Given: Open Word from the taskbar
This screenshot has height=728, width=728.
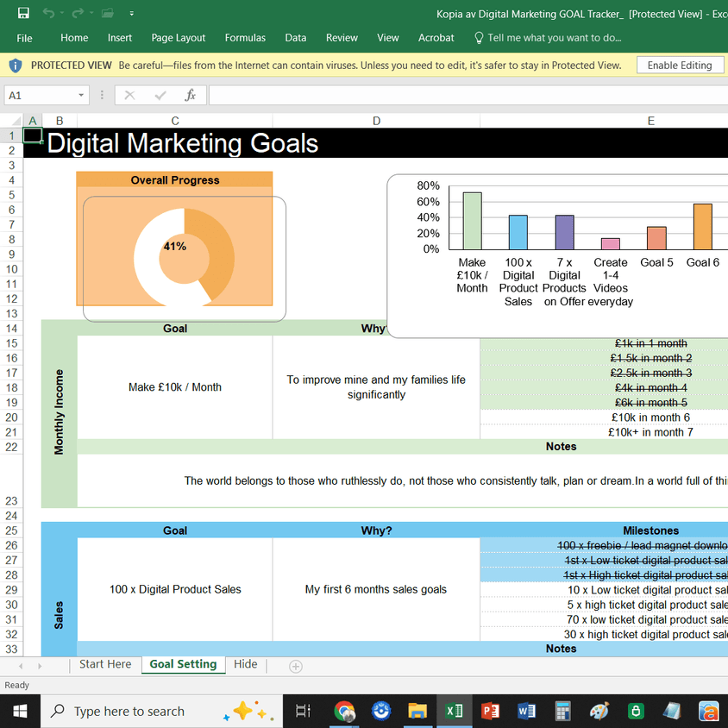Looking at the screenshot, I should coord(526,711).
